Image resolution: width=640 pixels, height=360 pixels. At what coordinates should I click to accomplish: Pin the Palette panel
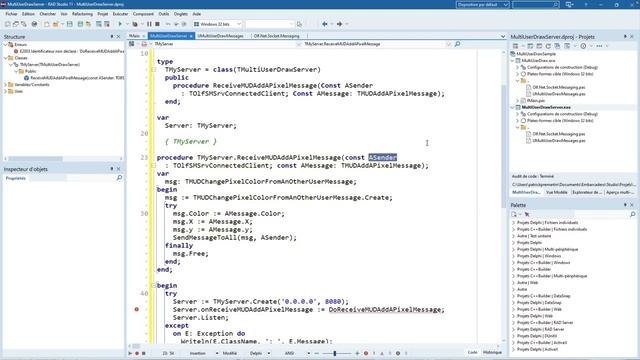click(x=625, y=205)
